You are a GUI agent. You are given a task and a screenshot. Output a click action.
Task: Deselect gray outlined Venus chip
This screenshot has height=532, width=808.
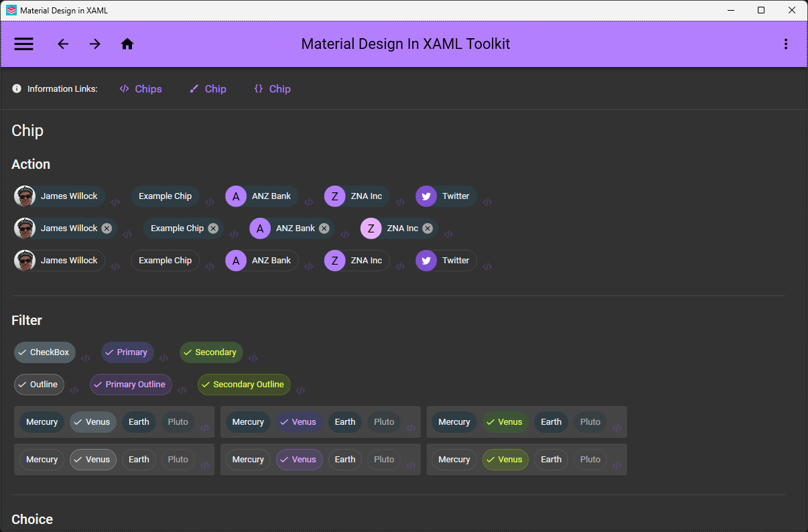93,460
